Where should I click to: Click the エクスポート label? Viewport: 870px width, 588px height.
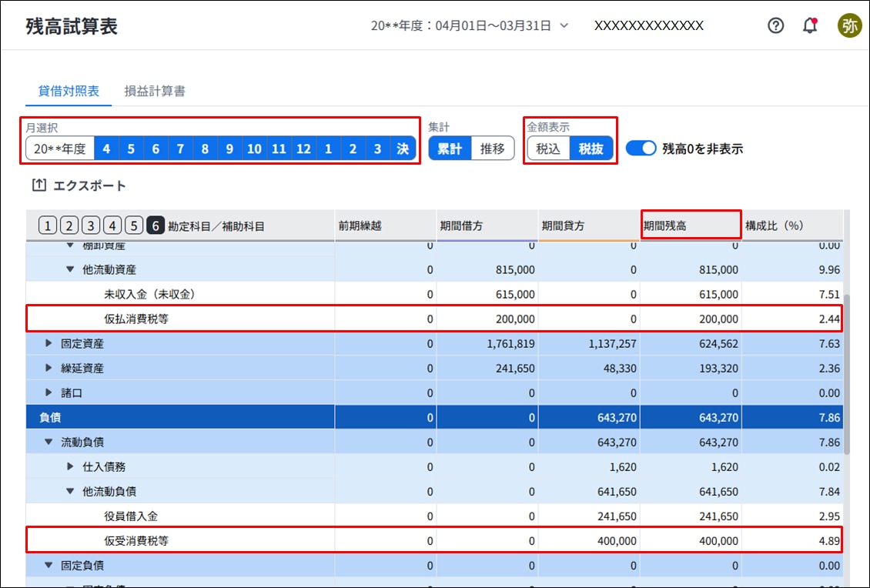click(x=90, y=185)
